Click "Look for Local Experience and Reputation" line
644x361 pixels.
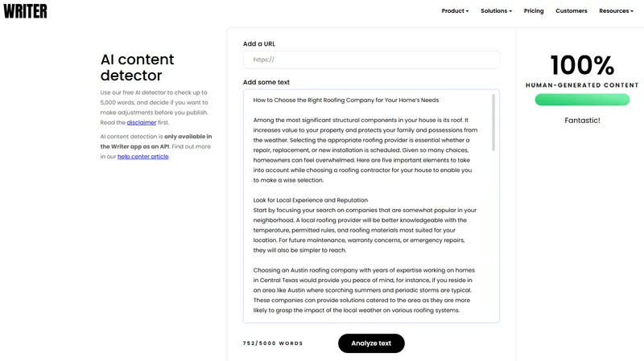pyautogui.click(x=311, y=200)
